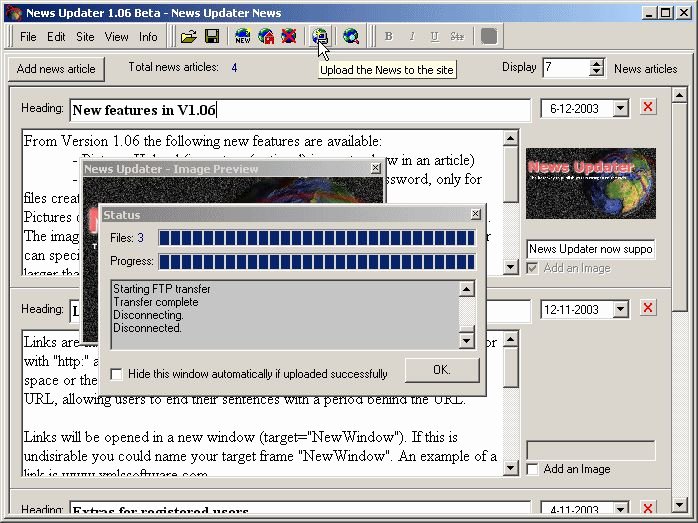Viewport: 698px width, 523px height.
Task: Click the application icon in title bar
Action: pos(14,12)
